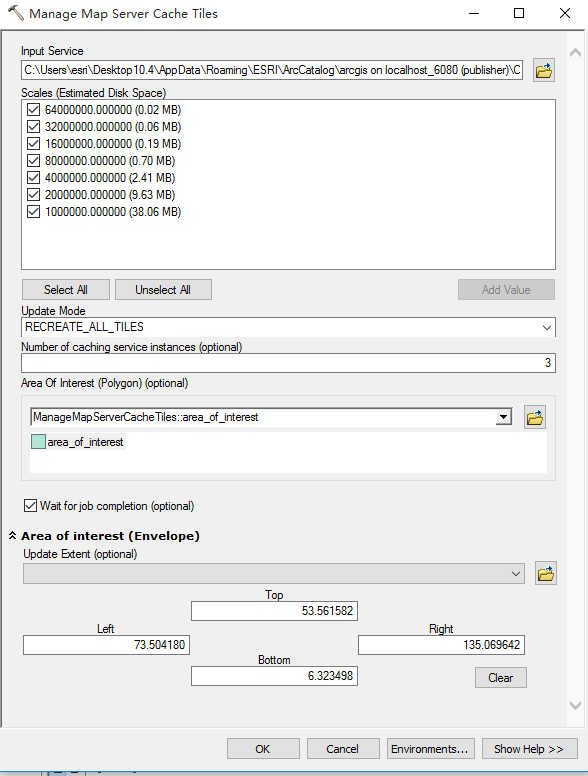The width and height of the screenshot is (588, 776).
Task: Minimize the Manage Map Server Cache Tiles window
Action: click(474, 13)
